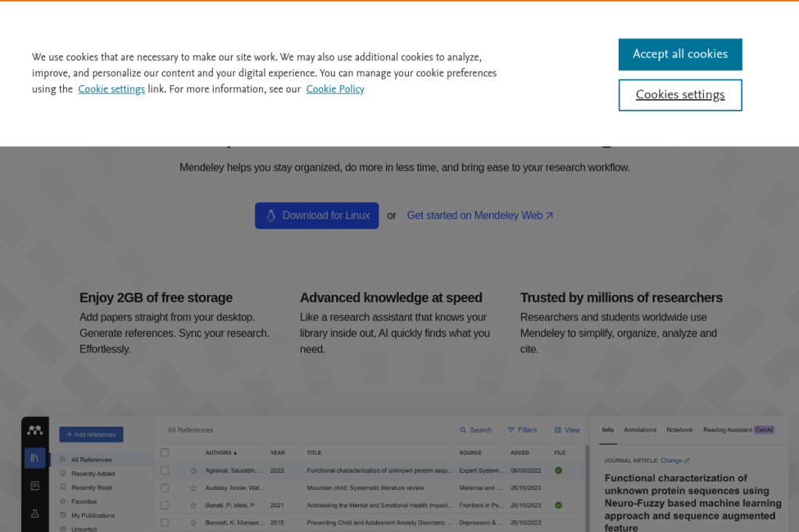Toggle the select-all checkbox in table header

[165, 452]
